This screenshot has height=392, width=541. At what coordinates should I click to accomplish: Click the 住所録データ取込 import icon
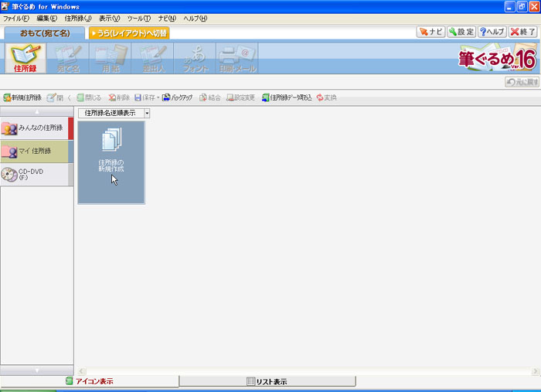287,98
